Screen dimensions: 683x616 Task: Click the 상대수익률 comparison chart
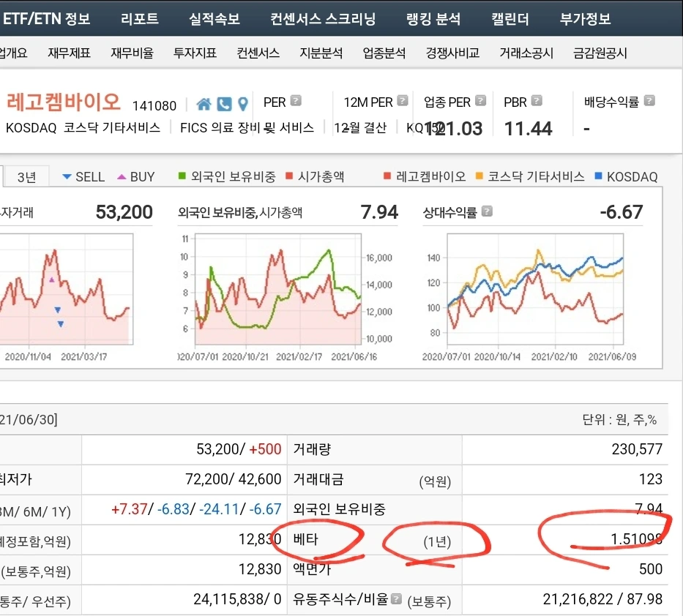(535, 289)
